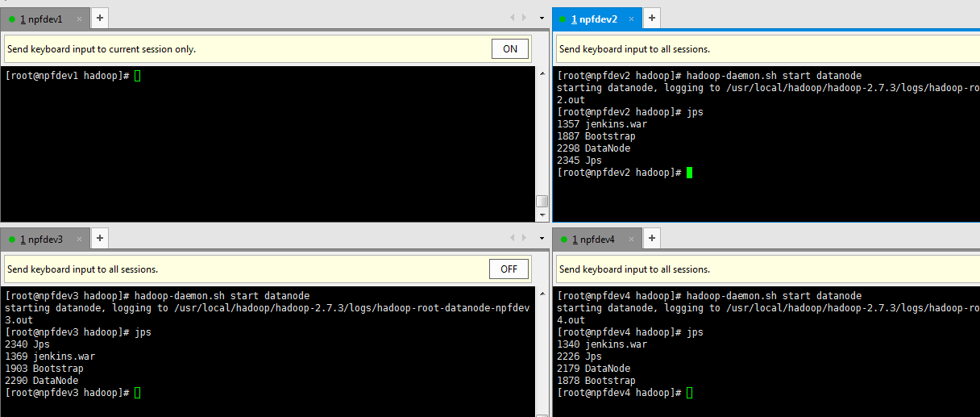Click the npfdev1 terminal scrollbar down arrow
This screenshot has width=980, height=417.
pos(542,215)
